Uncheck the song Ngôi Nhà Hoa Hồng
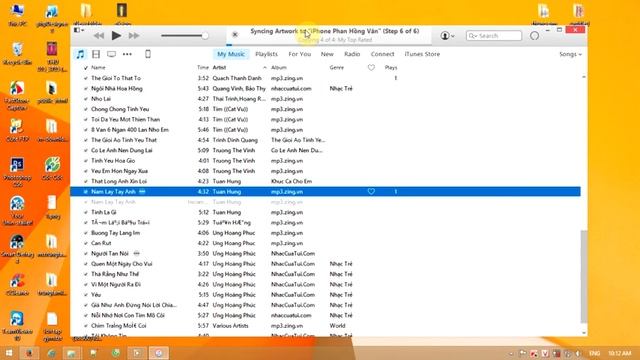 [x=85, y=88]
